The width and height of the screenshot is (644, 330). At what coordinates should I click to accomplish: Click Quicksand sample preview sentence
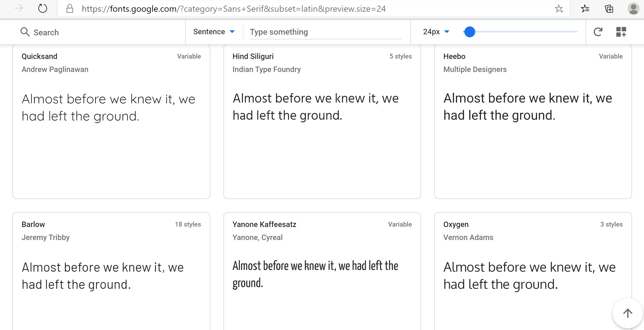pos(108,108)
